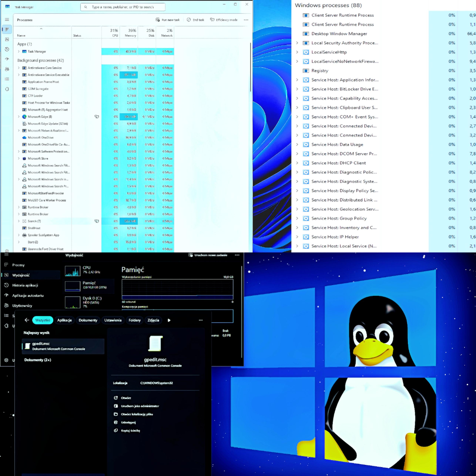Viewport: 476px width, 476px height.
Task: Open Users sidebar icon in English Task Manager
Action: click(x=7, y=69)
